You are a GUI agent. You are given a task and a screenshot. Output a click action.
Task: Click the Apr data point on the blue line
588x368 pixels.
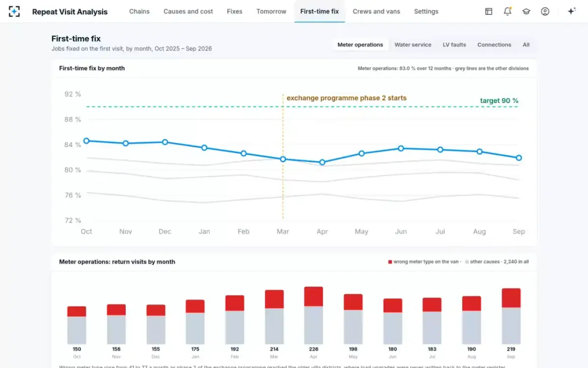322,162
